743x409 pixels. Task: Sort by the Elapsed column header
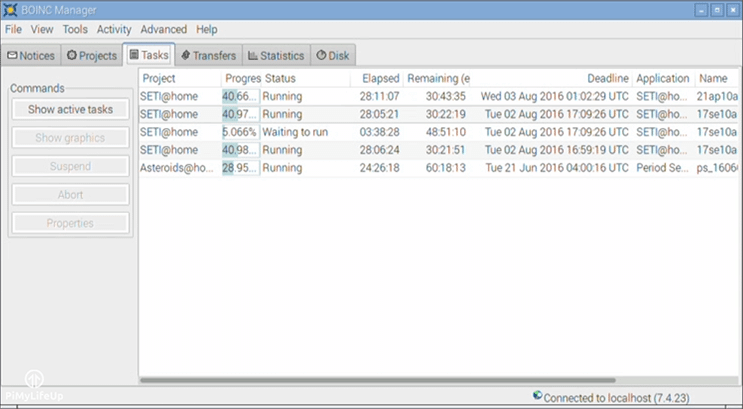377,78
